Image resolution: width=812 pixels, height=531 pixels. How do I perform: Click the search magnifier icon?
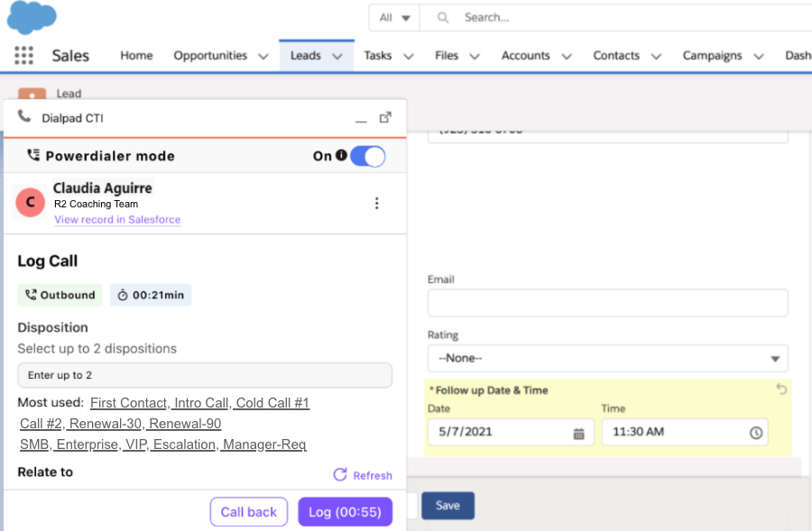point(443,18)
